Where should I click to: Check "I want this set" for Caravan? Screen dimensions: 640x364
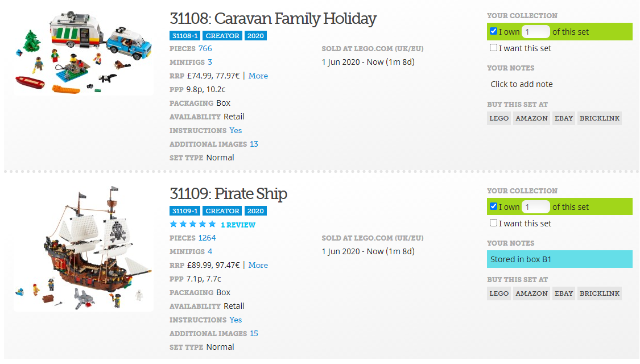[x=493, y=48]
